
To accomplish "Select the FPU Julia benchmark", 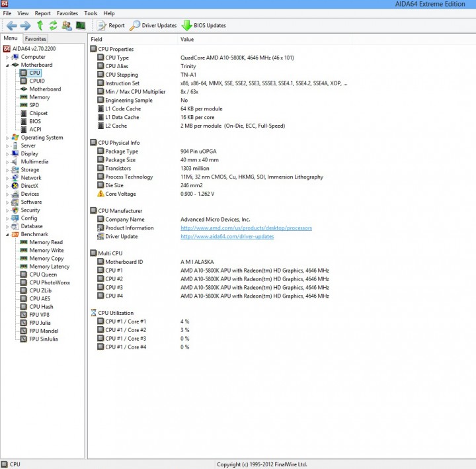I will [x=36, y=323].
